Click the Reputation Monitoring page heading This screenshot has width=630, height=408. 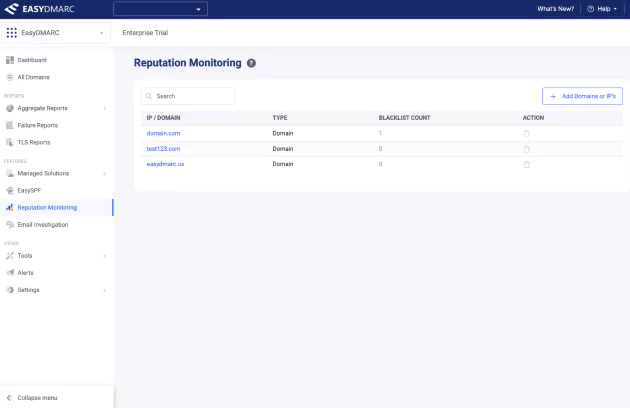coord(188,63)
